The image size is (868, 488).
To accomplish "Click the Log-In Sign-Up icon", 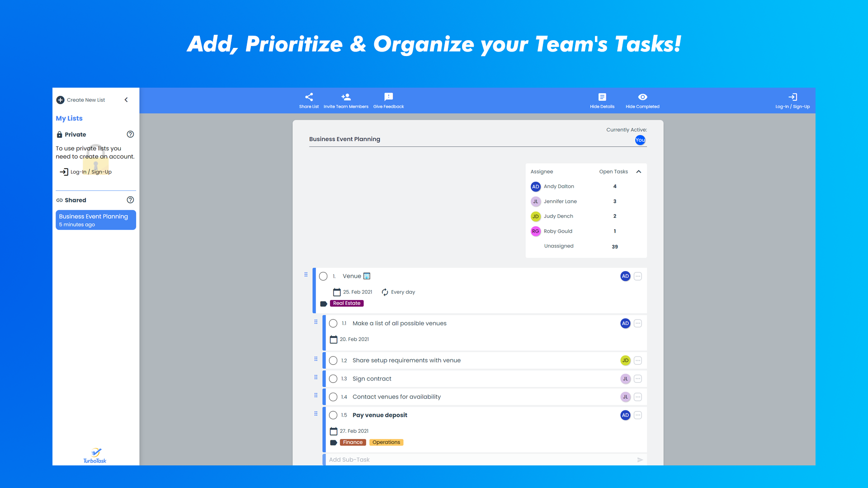I will (793, 97).
